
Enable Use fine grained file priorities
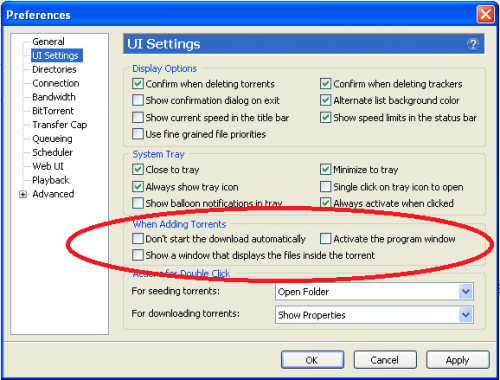coord(138,134)
